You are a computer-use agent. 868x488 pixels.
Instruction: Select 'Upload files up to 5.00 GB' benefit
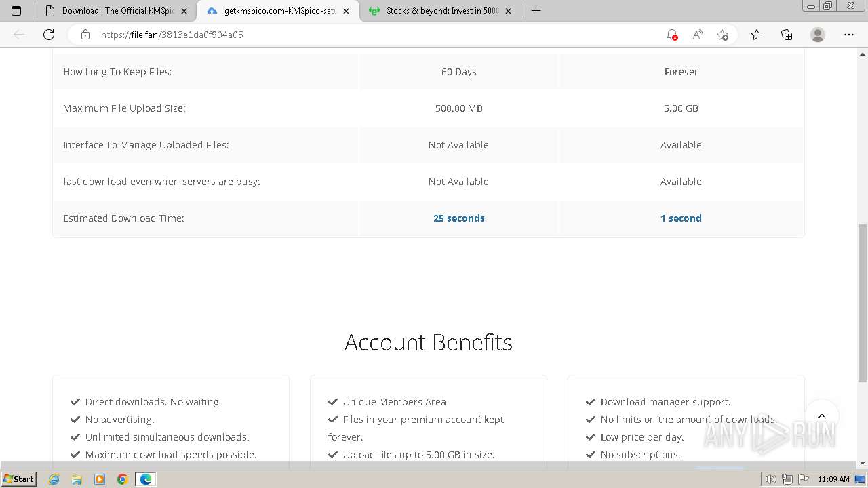pyautogui.click(x=419, y=455)
